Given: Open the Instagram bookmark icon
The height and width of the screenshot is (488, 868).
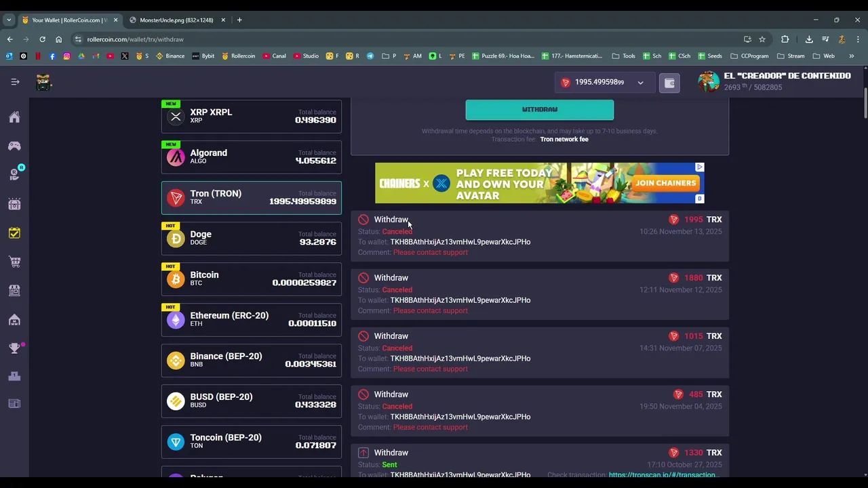Looking at the screenshot, I should [66, 56].
